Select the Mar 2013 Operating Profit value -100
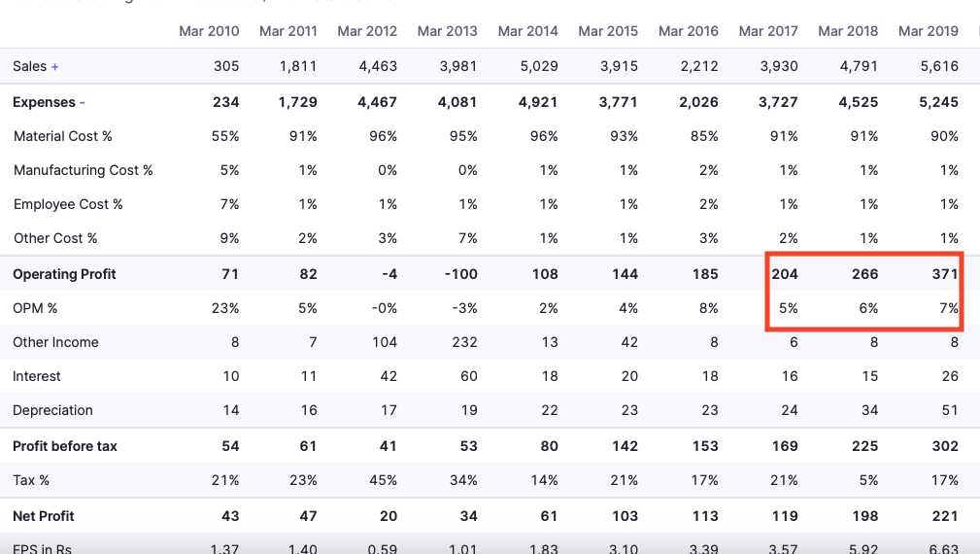 460,275
